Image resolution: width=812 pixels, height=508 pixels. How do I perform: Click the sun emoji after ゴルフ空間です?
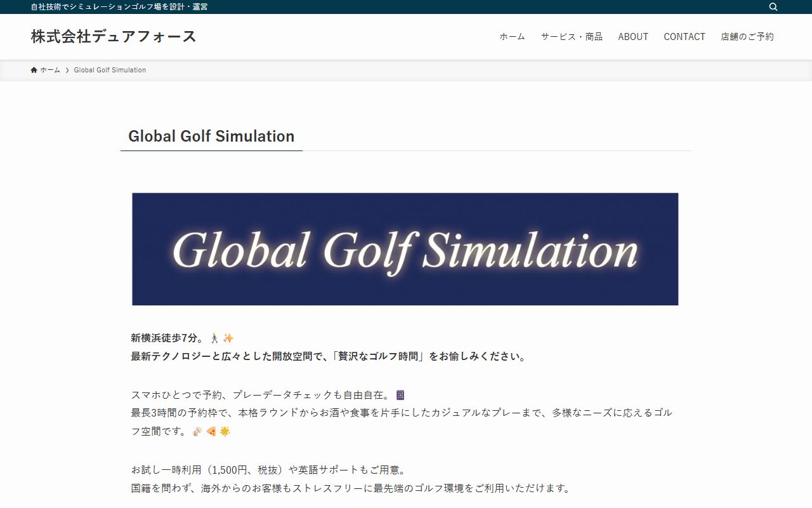(x=225, y=431)
